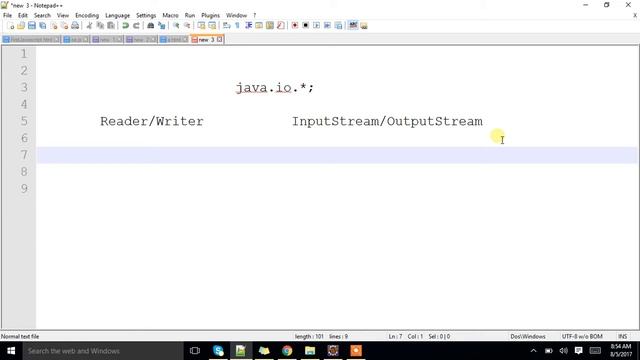The image size is (640, 360).
Task: Open the Language menu
Action: click(118, 16)
